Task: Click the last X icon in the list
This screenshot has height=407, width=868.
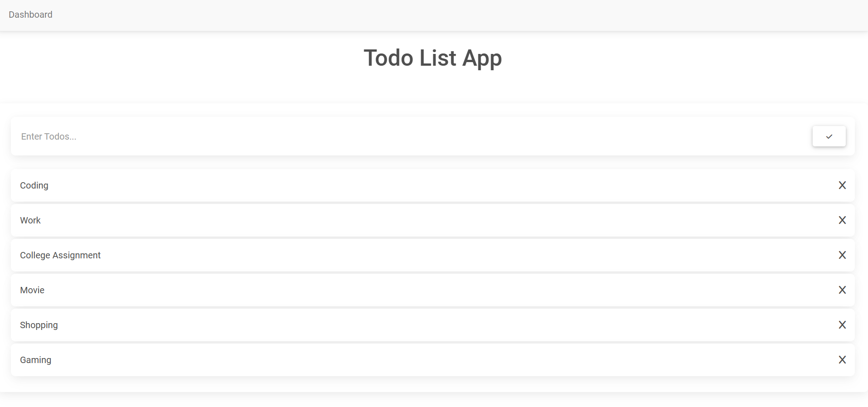Action: (x=842, y=359)
